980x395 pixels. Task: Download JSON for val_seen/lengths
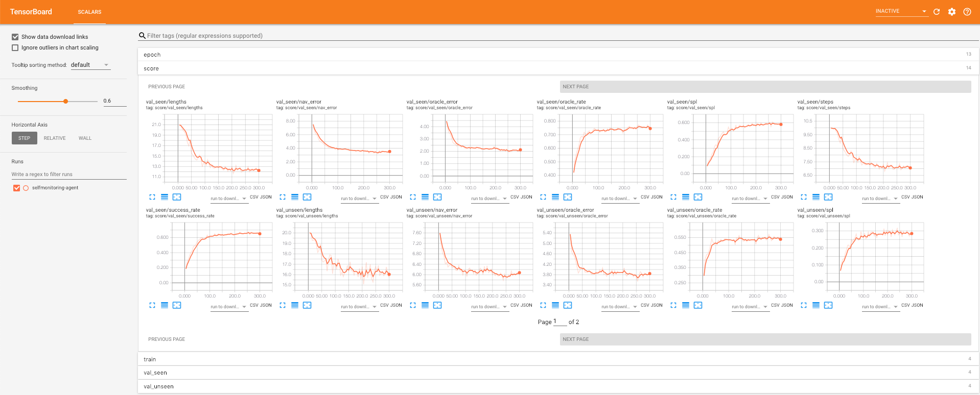[266, 197]
